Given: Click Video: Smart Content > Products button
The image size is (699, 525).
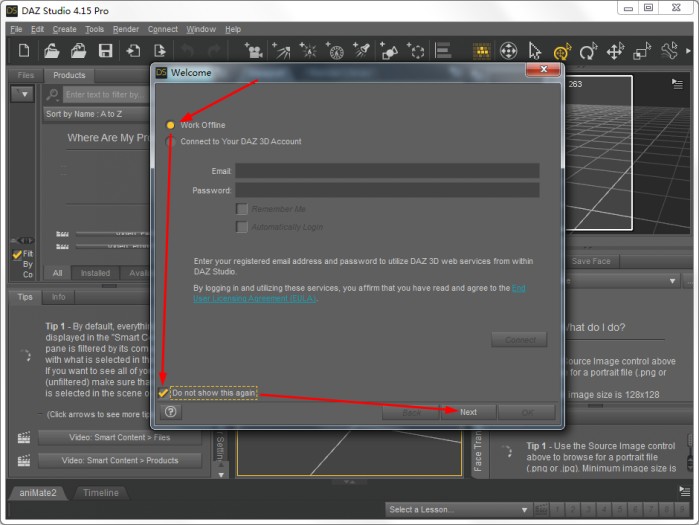Looking at the screenshot, I should coord(119,460).
